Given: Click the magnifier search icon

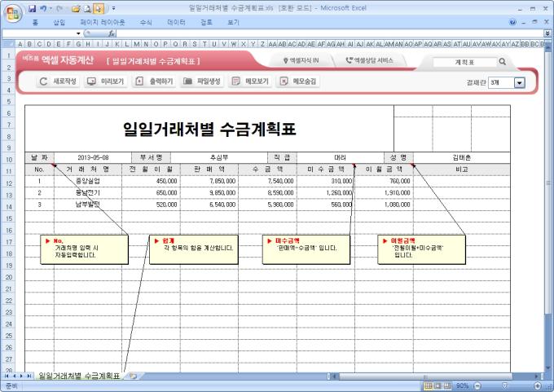Looking at the screenshot, I should tap(503, 62).
